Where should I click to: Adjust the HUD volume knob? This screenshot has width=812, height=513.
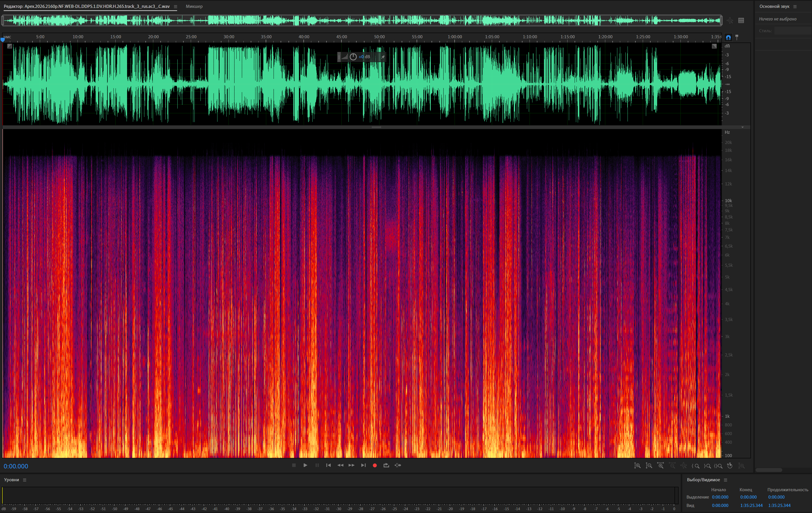point(353,57)
